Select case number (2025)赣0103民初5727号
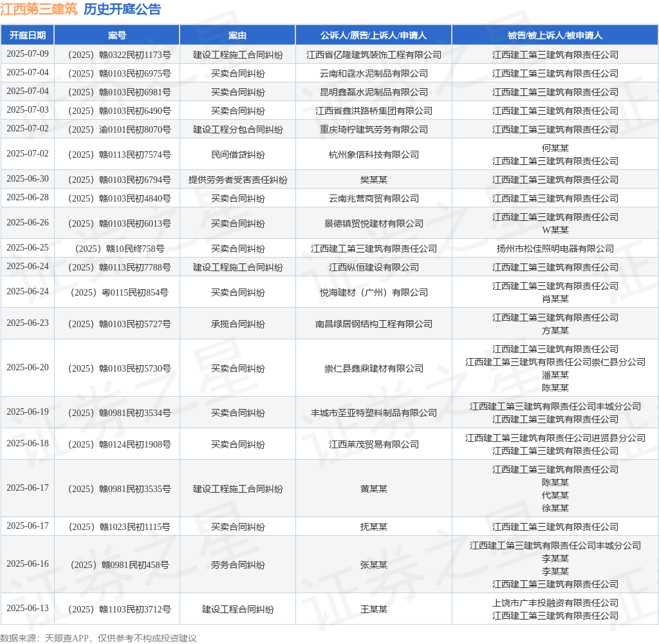The height and width of the screenshot is (644, 659). coord(119,325)
